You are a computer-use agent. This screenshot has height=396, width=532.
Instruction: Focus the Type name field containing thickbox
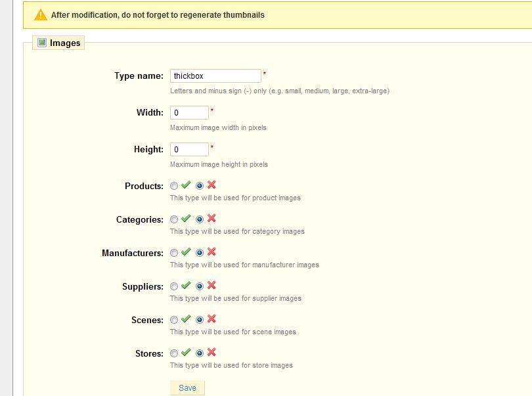pos(215,76)
